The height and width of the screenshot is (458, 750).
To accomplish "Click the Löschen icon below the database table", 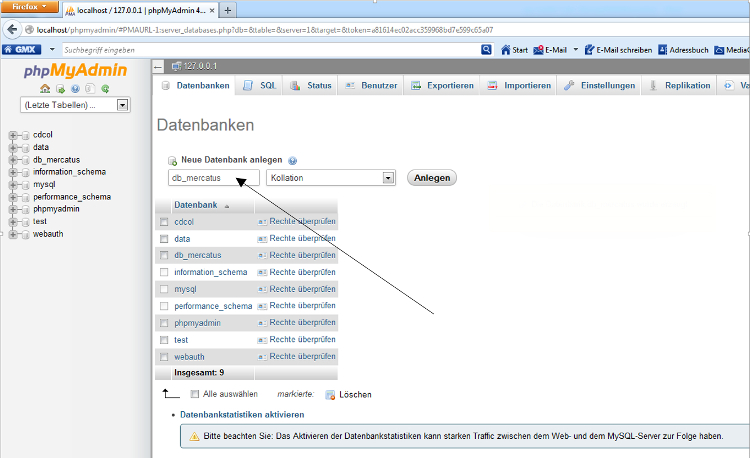I will tap(330, 394).
